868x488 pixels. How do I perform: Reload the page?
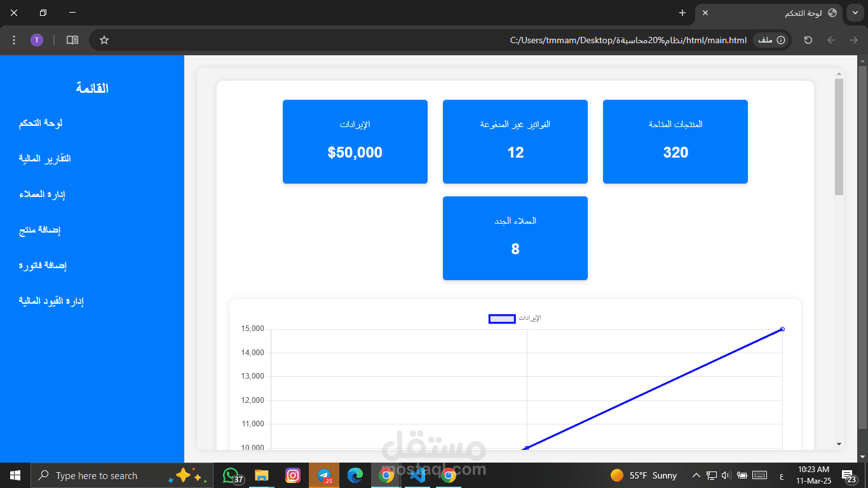[x=808, y=40]
